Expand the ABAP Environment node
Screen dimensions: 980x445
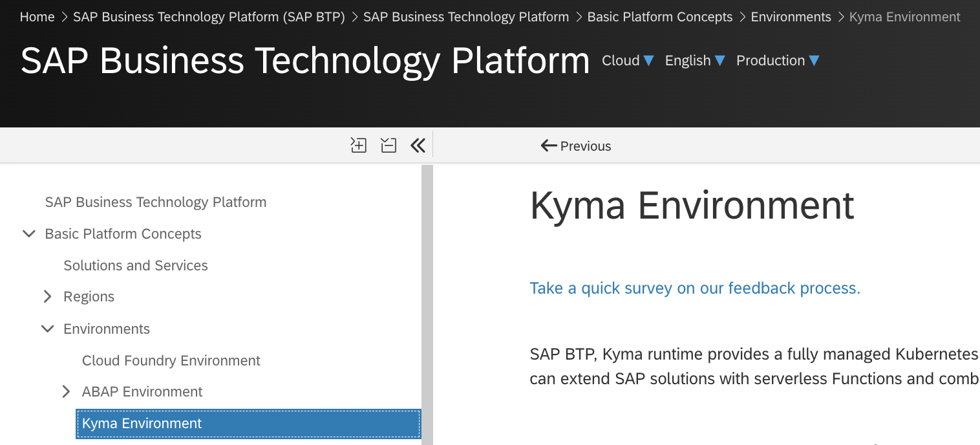click(x=67, y=392)
